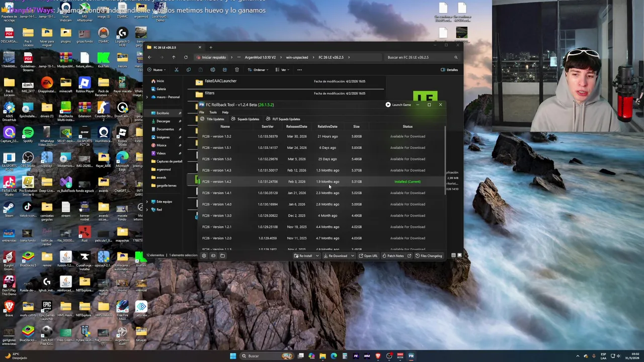Open the Ordenar sort dropdown

(259, 70)
